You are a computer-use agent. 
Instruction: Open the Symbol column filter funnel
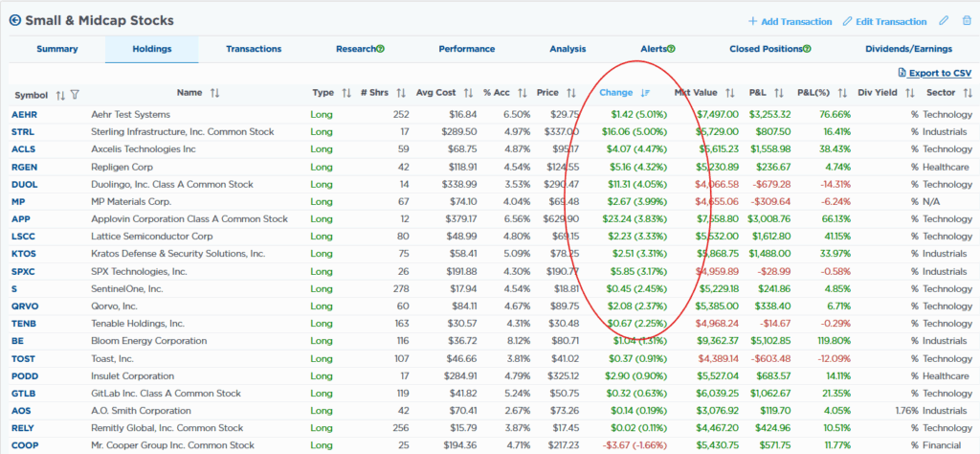point(75,94)
